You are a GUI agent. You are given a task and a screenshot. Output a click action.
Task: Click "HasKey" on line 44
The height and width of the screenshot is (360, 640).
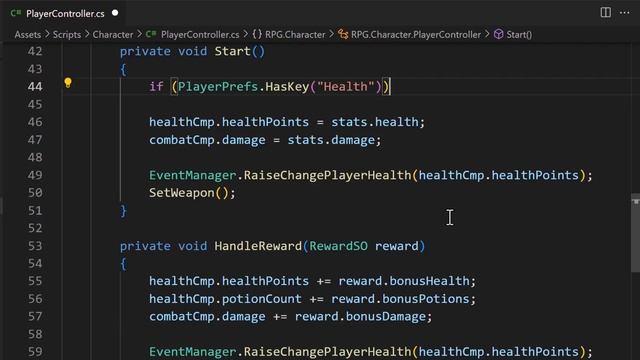[x=287, y=87]
